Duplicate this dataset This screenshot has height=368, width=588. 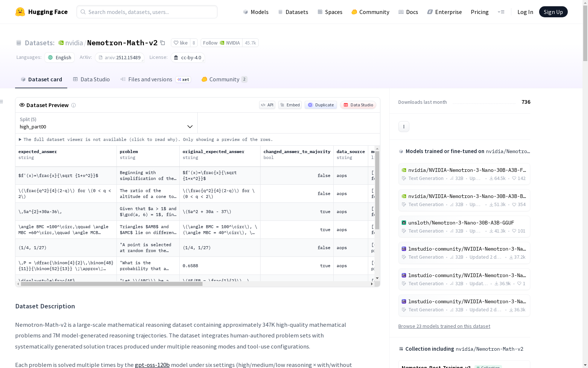click(x=321, y=105)
